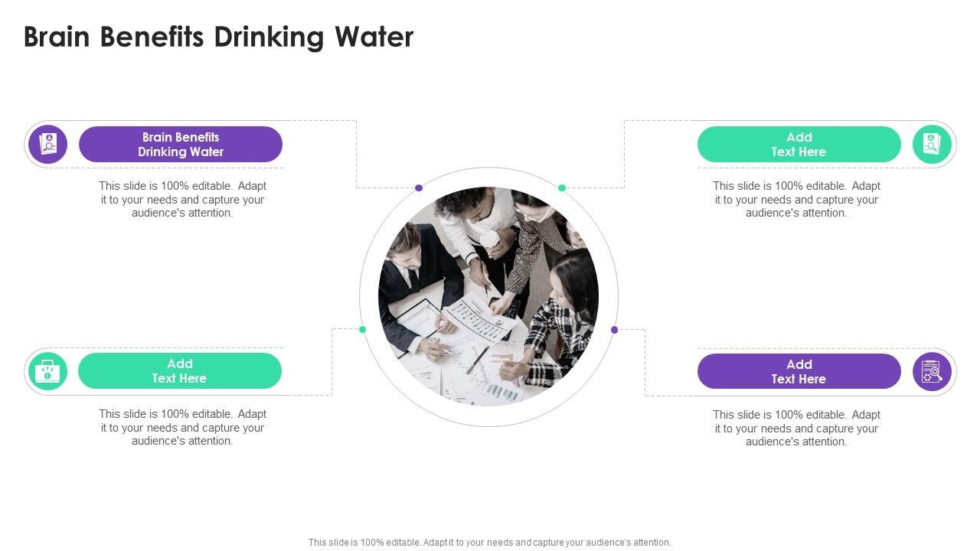
Task: Select description text under top-right green pill
Action: (796, 199)
